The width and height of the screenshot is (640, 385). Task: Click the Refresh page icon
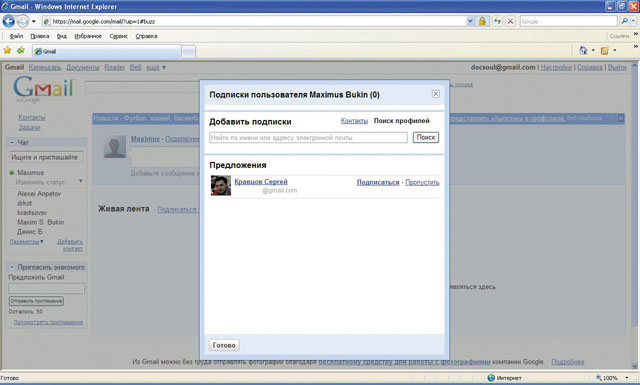point(497,21)
